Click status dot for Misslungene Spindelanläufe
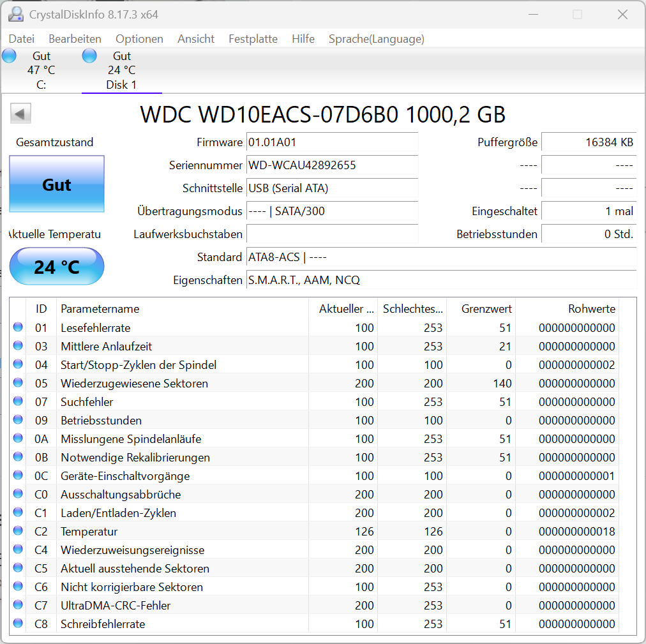 [x=18, y=438]
